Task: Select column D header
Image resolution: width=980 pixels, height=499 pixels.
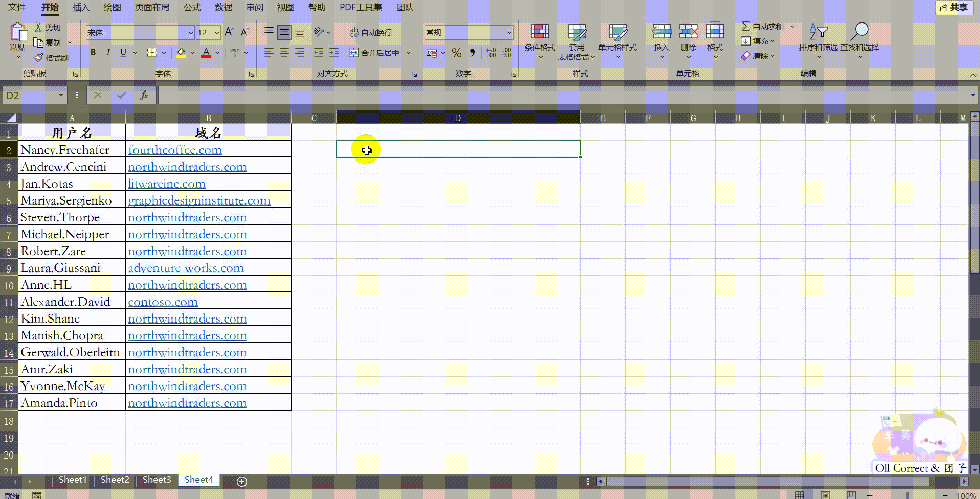Action: (x=458, y=118)
